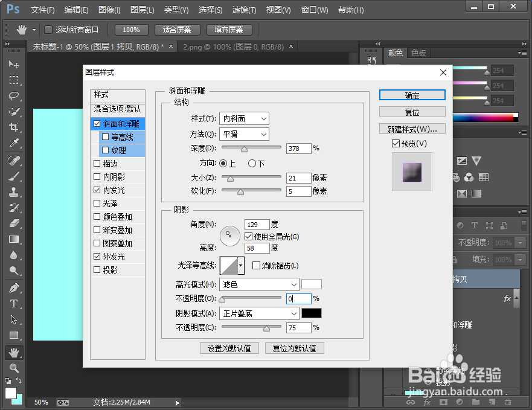Switch to the 2.png document tab

point(234,47)
